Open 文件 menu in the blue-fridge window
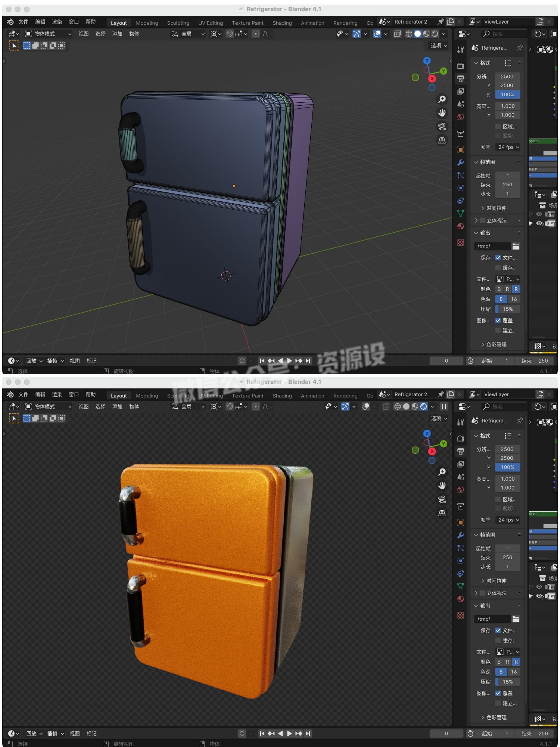 click(24, 22)
